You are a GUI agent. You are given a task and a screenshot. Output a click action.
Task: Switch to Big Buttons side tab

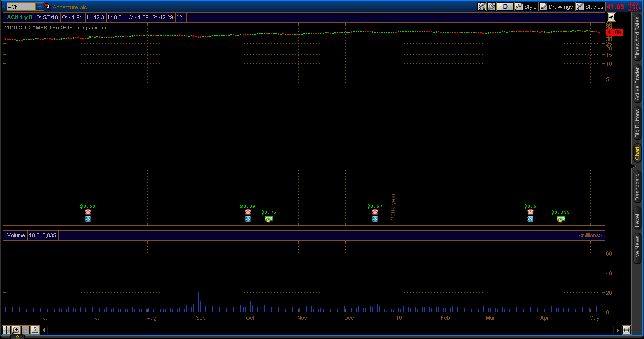tap(637, 124)
